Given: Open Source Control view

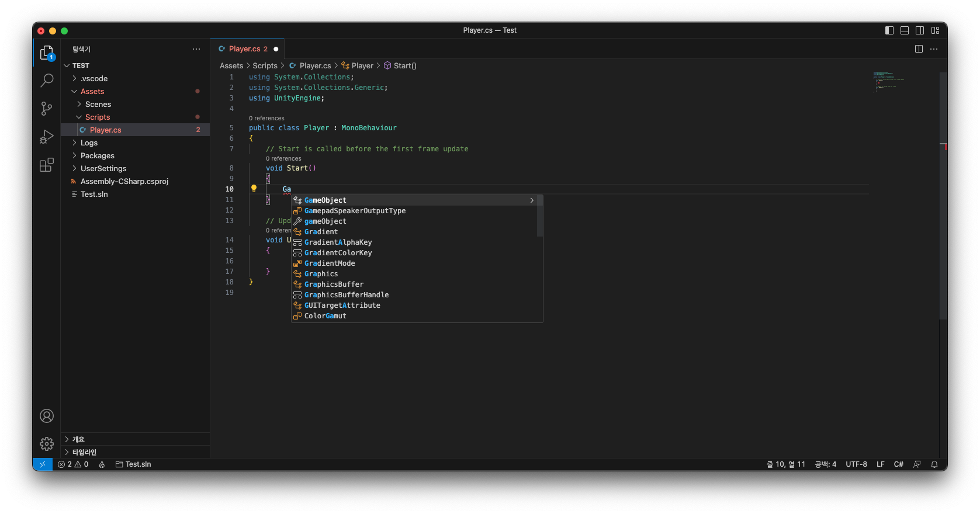Looking at the screenshot, I should [47, 109].
